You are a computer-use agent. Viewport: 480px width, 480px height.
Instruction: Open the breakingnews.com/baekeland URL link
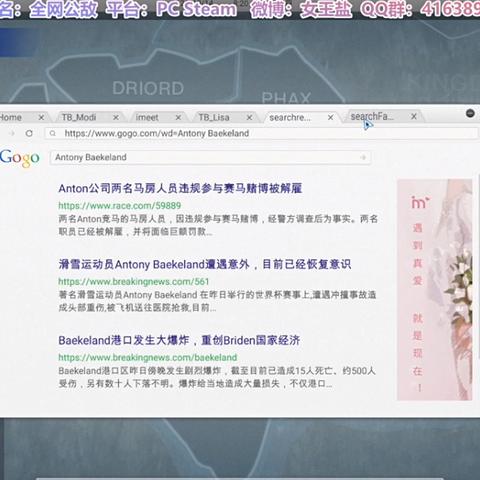pos(148,357)
